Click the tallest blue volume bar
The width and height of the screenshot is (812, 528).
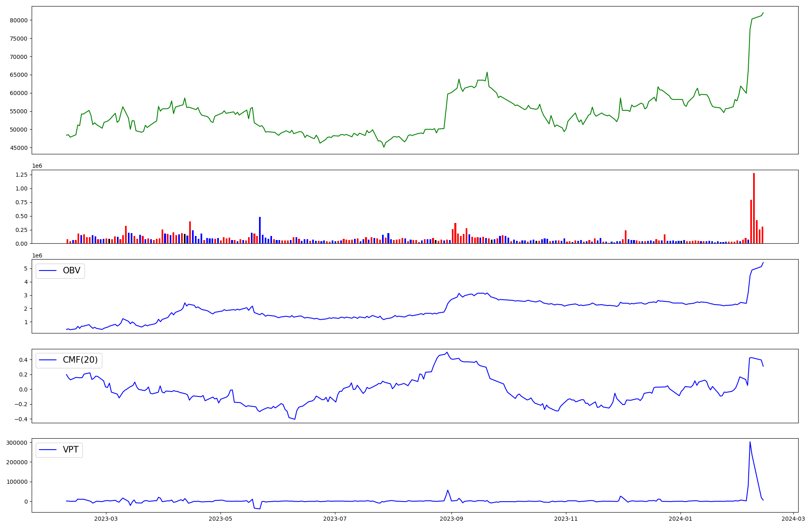[260, 230]
